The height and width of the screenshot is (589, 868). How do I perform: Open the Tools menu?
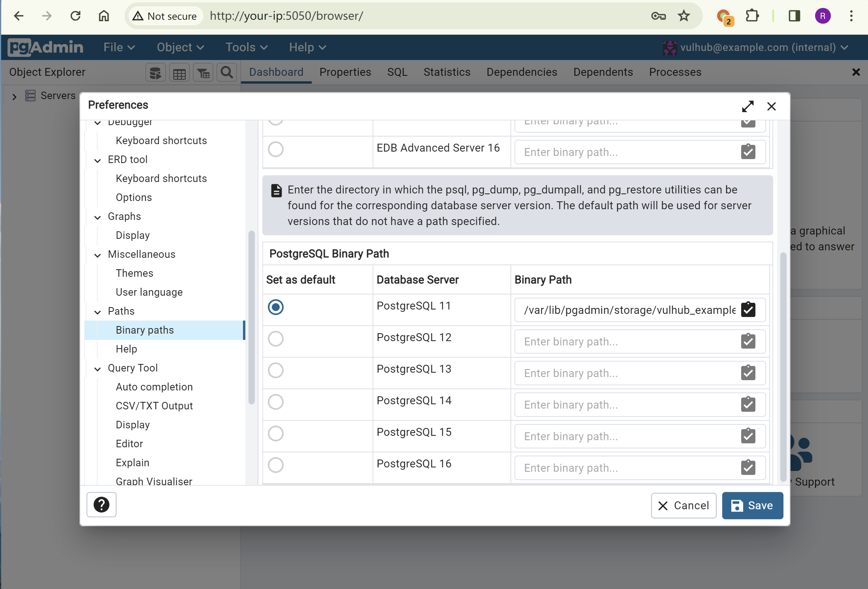click(x=247, y=47)
